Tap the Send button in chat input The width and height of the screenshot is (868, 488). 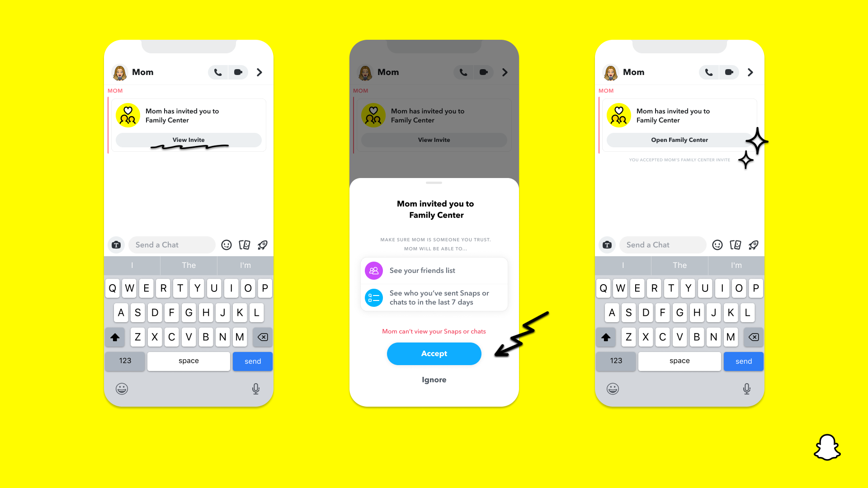[253, 361]
